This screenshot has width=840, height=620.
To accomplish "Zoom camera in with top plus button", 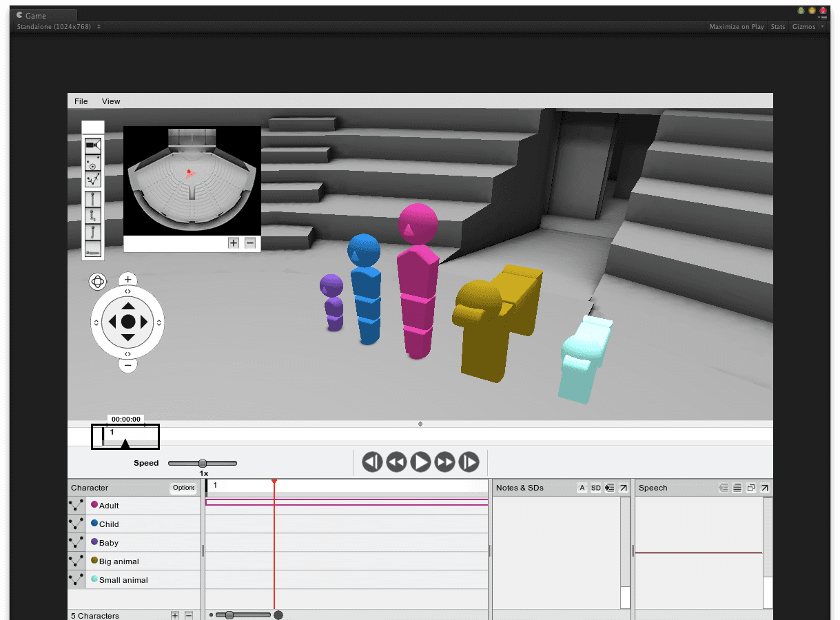I will coord(127,280).
